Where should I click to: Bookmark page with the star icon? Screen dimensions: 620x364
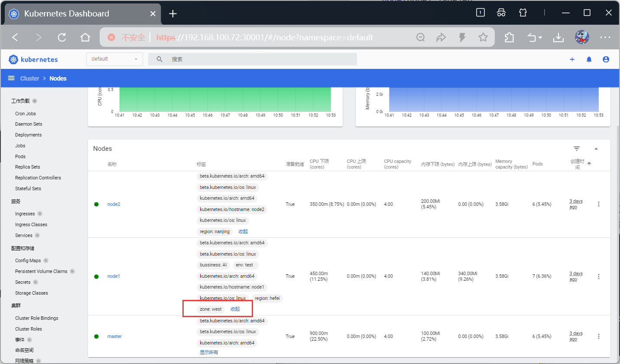point(483,38)
